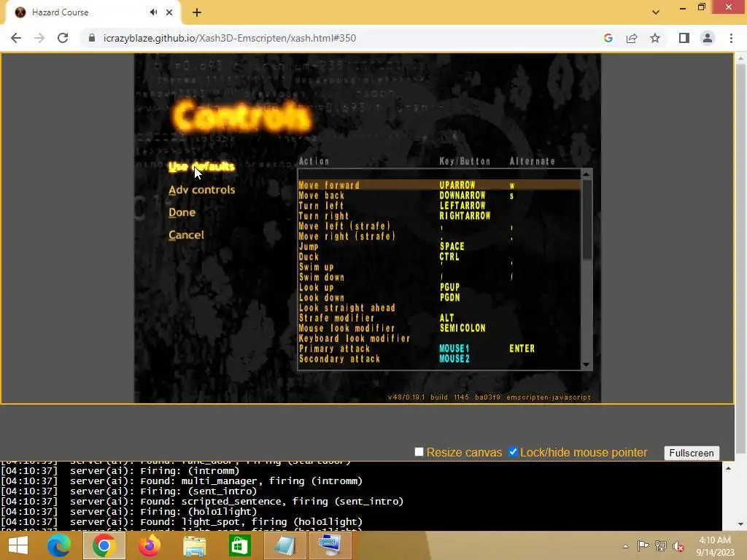Focus the address bar URL
The height and width of the screenshot is (560, 747).
230,38
